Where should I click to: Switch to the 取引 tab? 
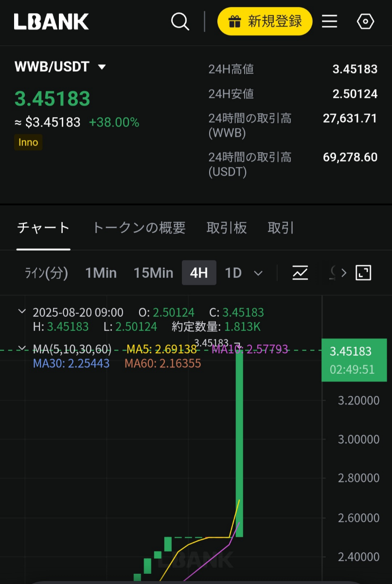point(281,228)
